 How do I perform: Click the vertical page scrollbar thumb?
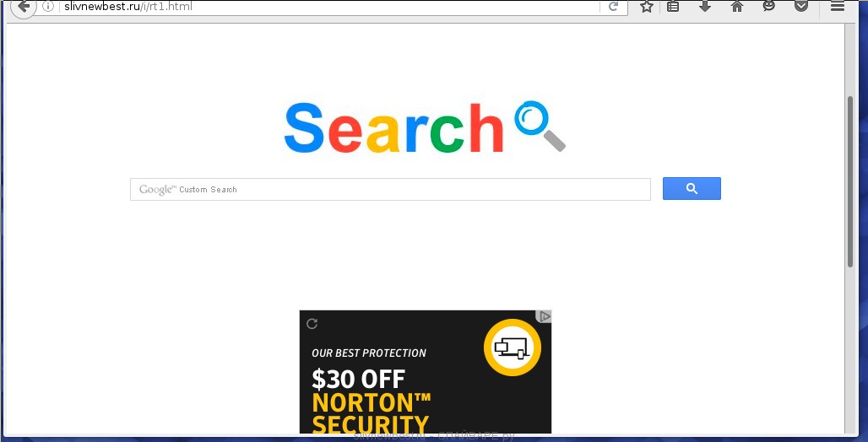pyautogui.click(x=850, y=182)
